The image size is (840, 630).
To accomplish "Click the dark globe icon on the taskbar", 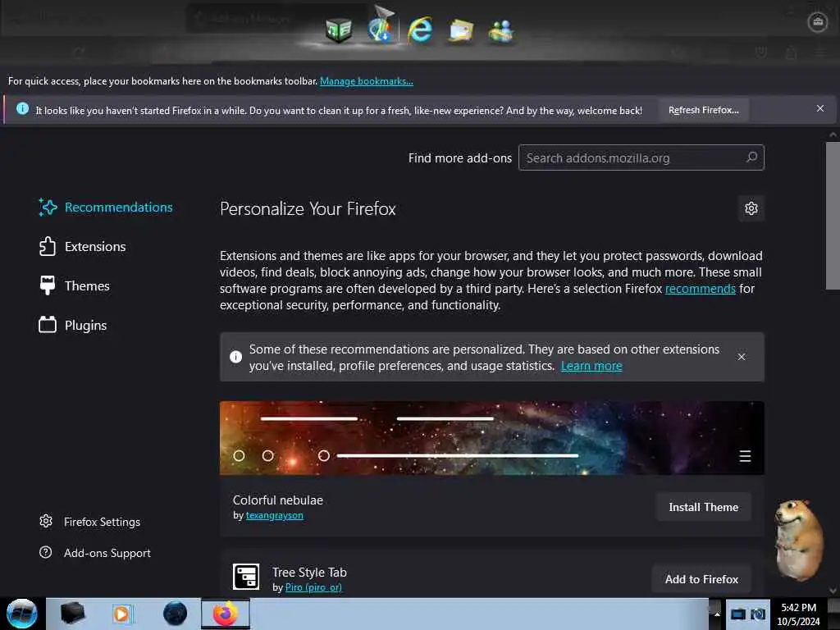I will click(x=176, y=614).
